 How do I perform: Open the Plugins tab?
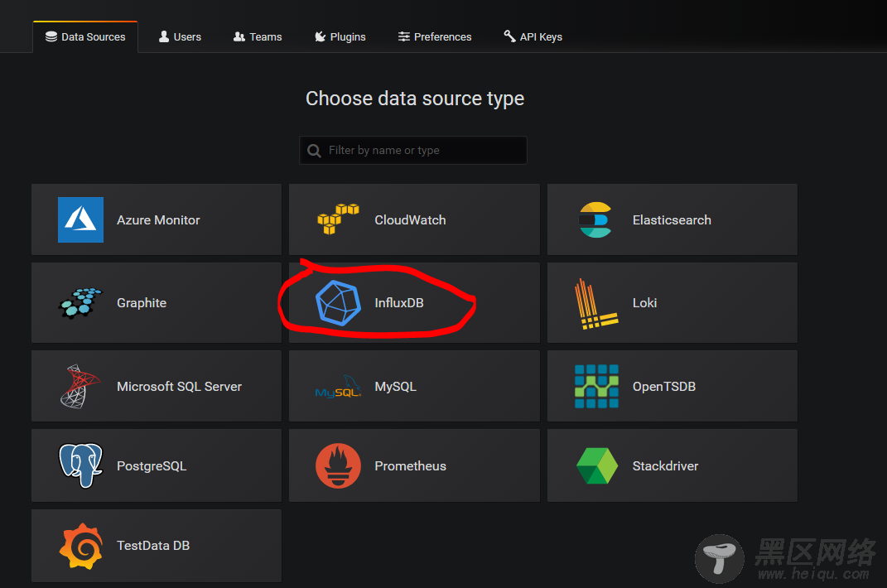click(340, 36)
